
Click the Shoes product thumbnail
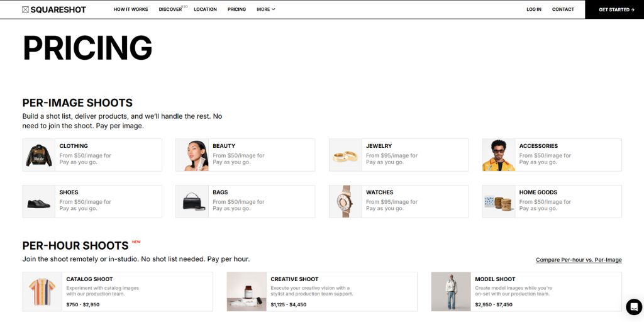(39, 201)
